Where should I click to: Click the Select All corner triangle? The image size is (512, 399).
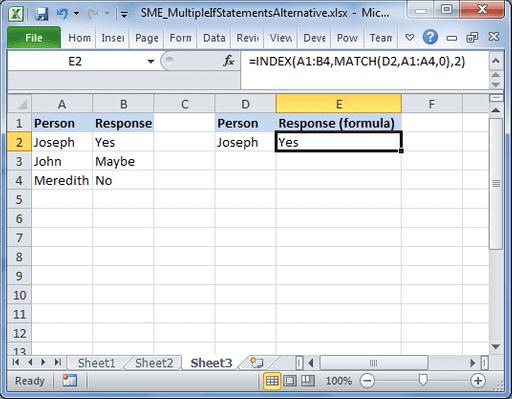tap(20, 104)
